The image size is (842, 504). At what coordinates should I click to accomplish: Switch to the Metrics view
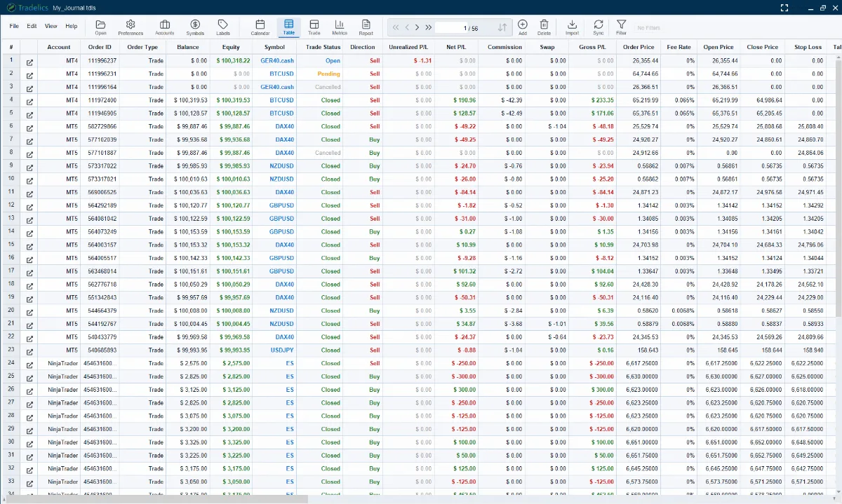pyautogui.click(x=340, y=27)
